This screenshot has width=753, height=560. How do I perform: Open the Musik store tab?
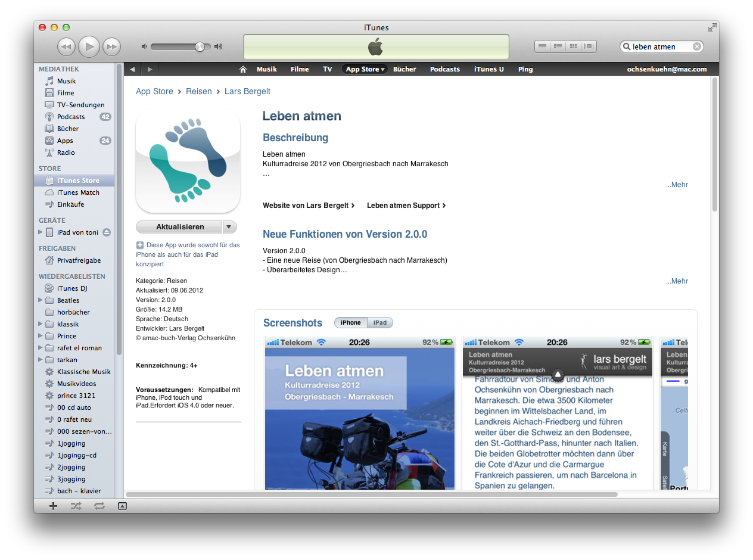pos(267,69)
